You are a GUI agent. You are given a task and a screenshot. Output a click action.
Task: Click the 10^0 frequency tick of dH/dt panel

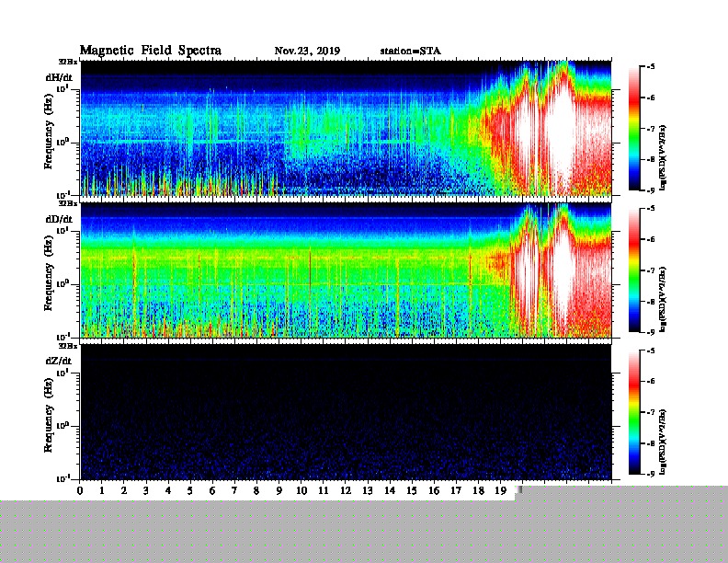click(63, 143)
